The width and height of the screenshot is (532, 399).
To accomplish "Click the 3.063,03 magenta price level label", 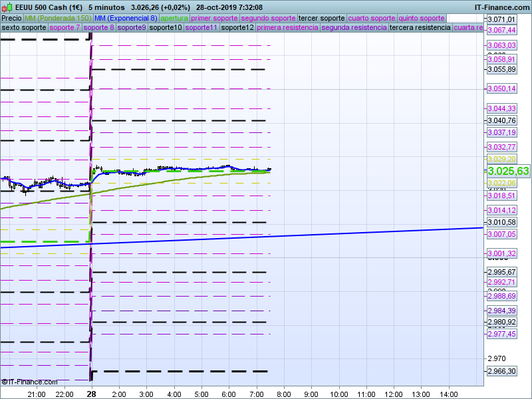I will [x=501, y=45].
